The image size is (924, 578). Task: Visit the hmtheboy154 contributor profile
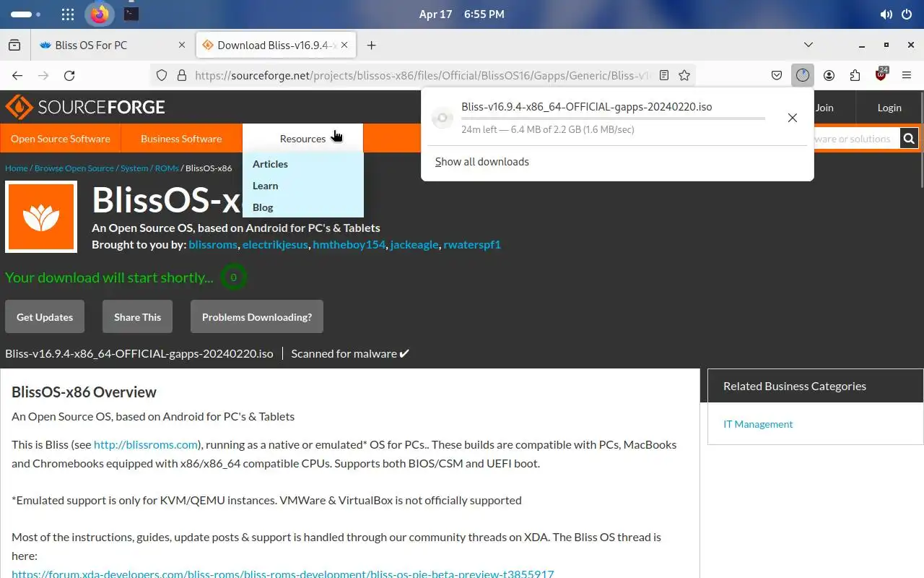tap(349, 244)
